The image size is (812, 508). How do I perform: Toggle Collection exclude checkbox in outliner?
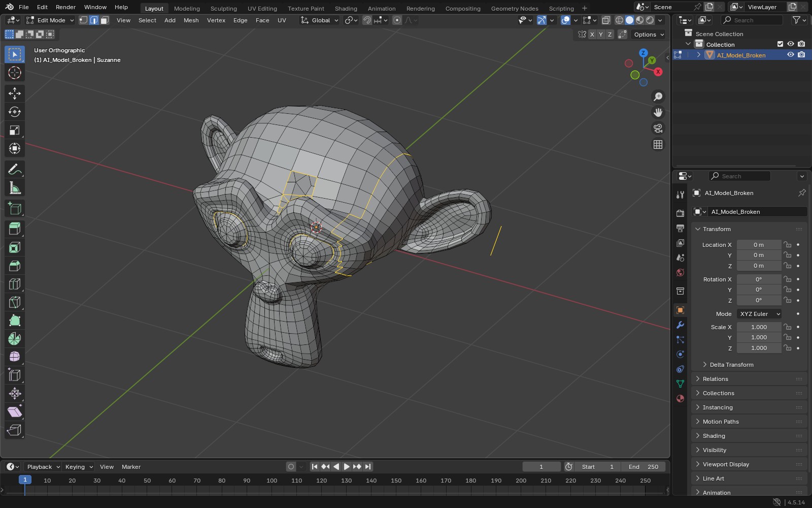(780, 44)
